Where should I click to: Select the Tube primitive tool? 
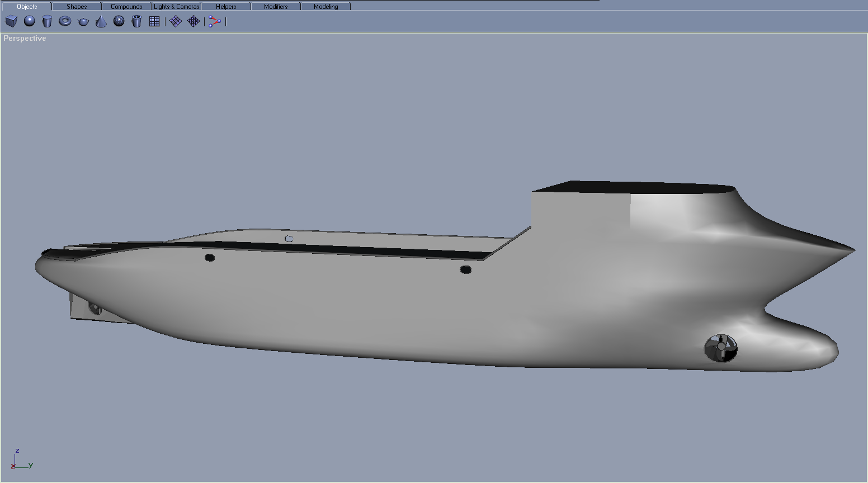tap(136, 21)
